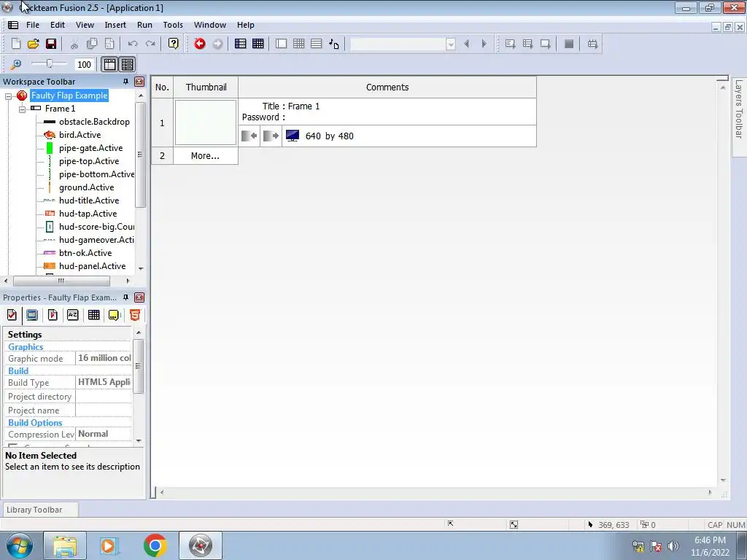Open the Help menu

point(246,25)
